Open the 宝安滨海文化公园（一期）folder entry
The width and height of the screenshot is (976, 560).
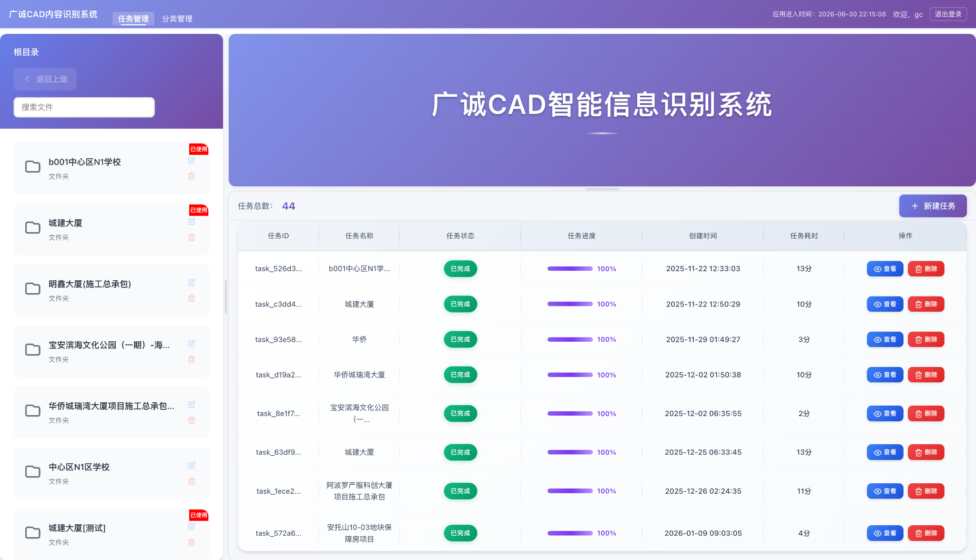[x=112, y=351]
